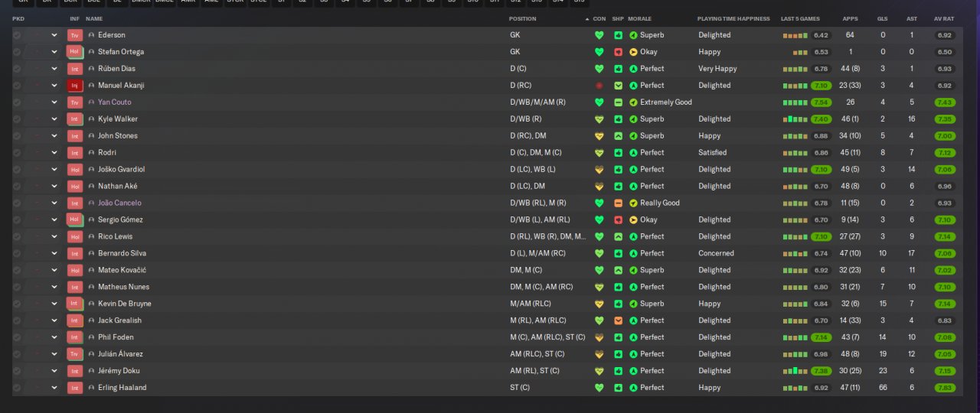Click Yan Couto's Extremely Good morale icon

pyautogui.click(x=633, y=102)
